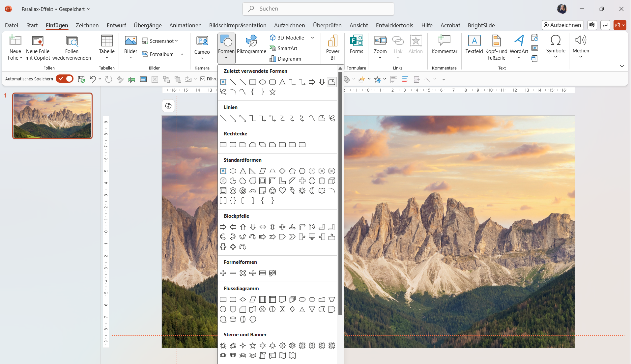Pick the explosion shape in Sterne und Banner

(223, 346)
